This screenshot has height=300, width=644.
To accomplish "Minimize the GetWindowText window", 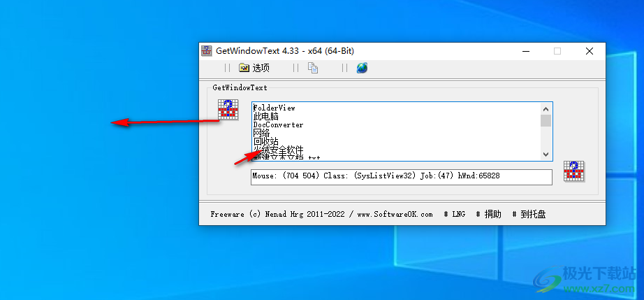I will pyautogui.click(x=526, y=51).
